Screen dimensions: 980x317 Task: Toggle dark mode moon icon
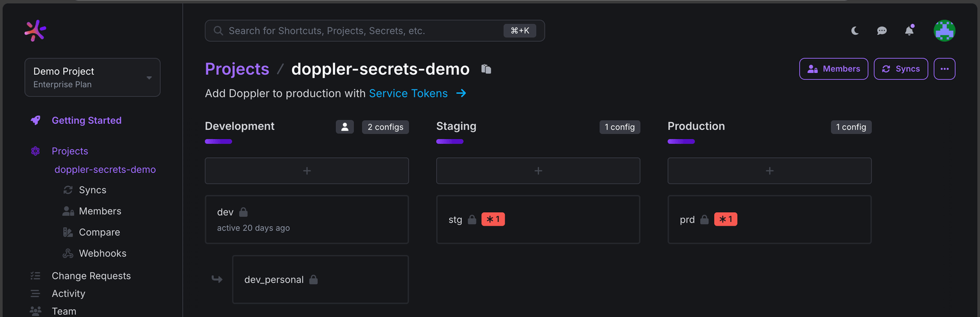point(855,31)
